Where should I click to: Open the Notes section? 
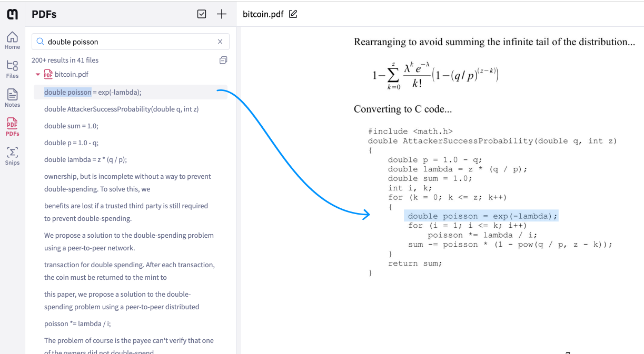click(x=12, y=98)
